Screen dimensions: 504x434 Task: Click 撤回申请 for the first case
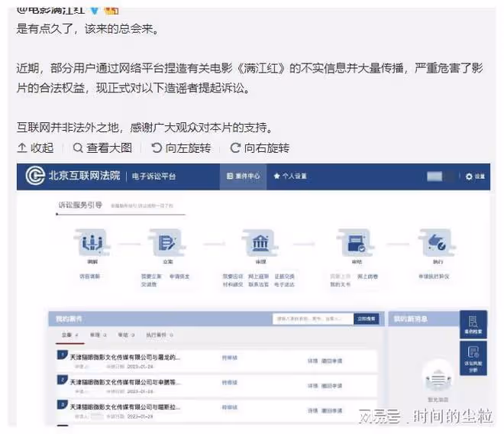click(332, 361)
